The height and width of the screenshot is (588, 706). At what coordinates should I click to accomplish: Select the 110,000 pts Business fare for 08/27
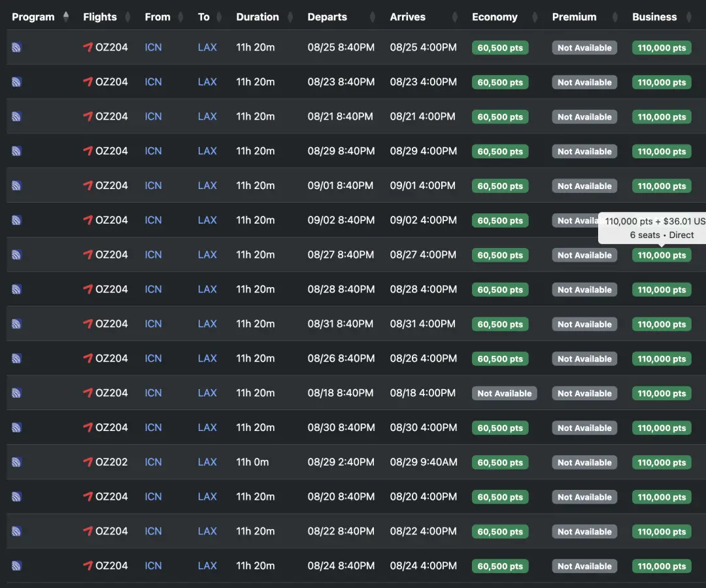(x=662, y=255)
